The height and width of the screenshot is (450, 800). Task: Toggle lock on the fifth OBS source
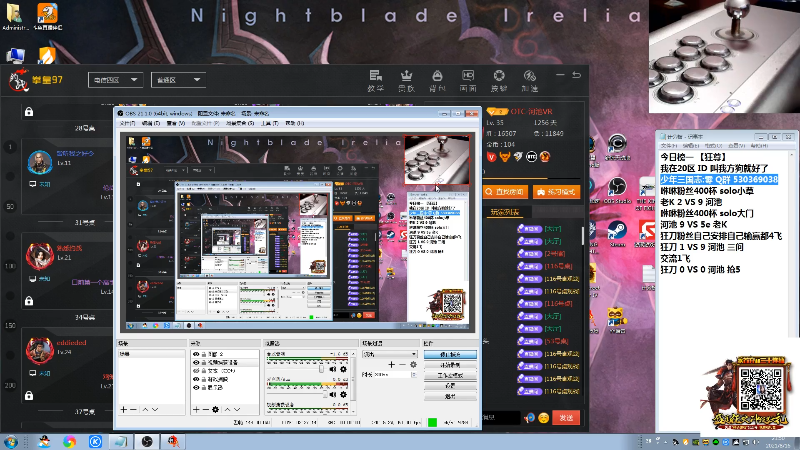tap(204, 387)
